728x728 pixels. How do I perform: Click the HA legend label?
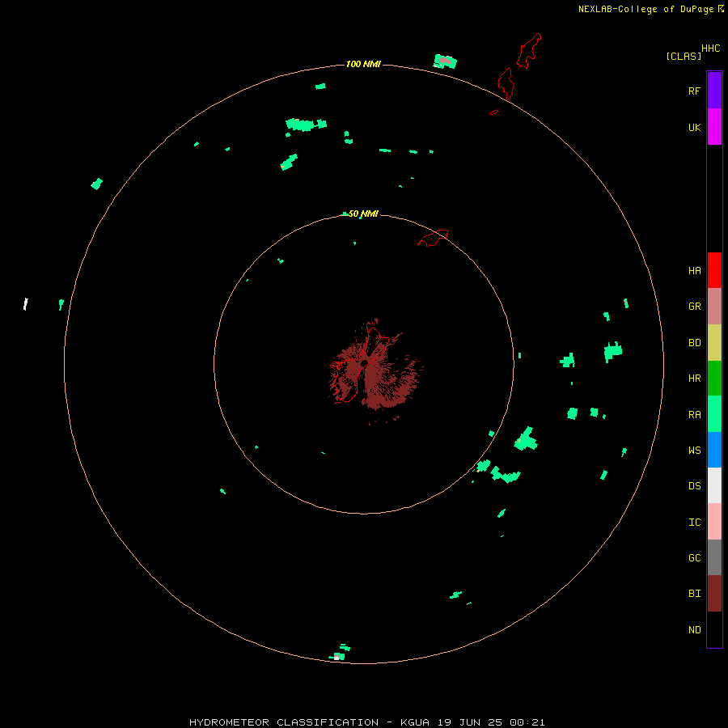pyautogui.click(x=694, y=271)
